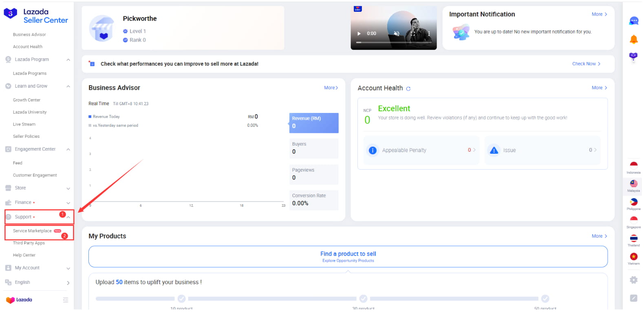
Task: Click the Issue warning triangle icon
Action: tap(494, 150)
